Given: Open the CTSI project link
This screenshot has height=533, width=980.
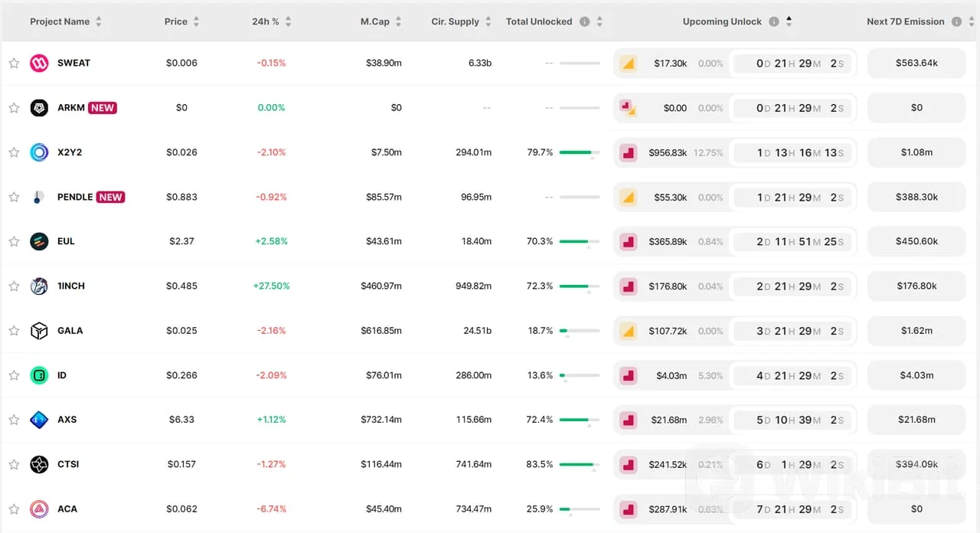Looking at the screenshot, I should pyautogui.click(x=68, y=464).
